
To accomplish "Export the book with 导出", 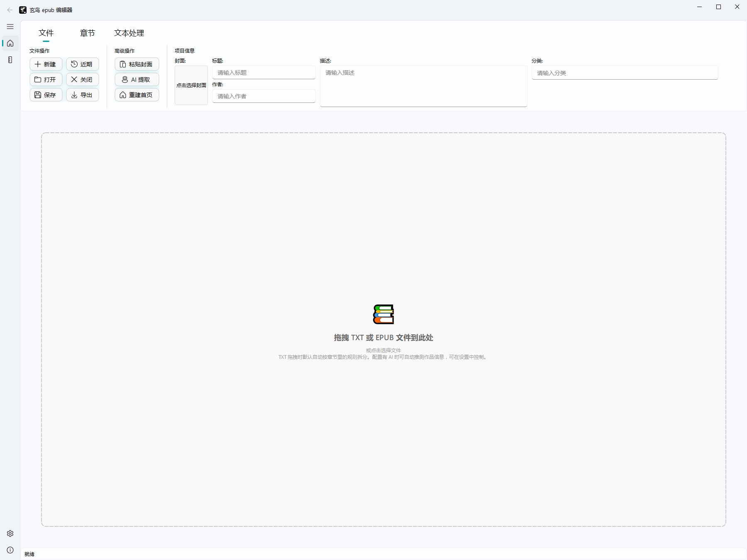I will point(82,95).
